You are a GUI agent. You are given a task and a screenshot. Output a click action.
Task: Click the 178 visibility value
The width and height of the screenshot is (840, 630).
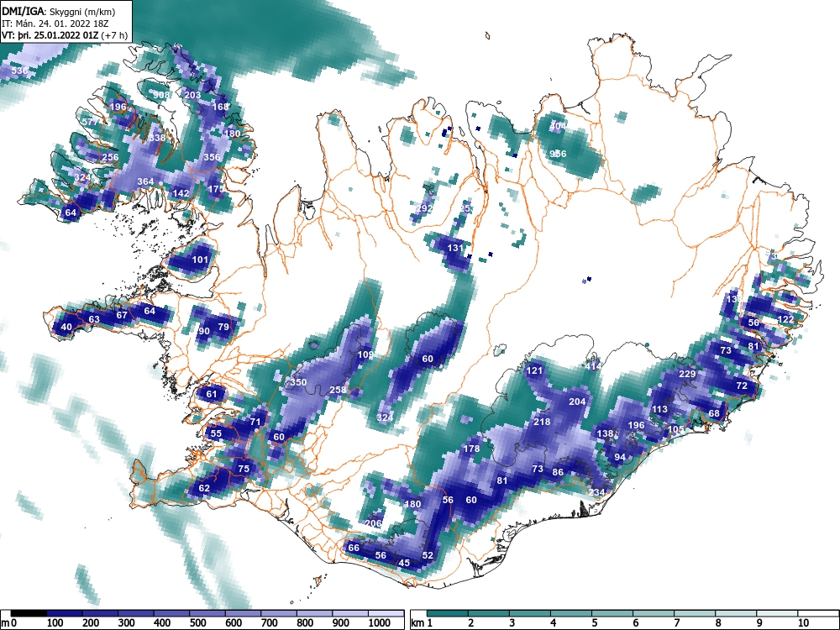(x=471, y=449)
